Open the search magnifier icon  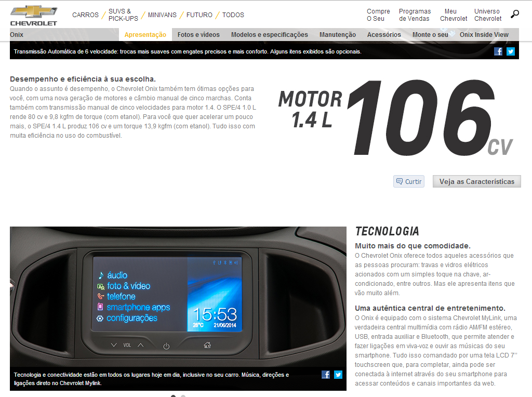[x=515, y=14]
